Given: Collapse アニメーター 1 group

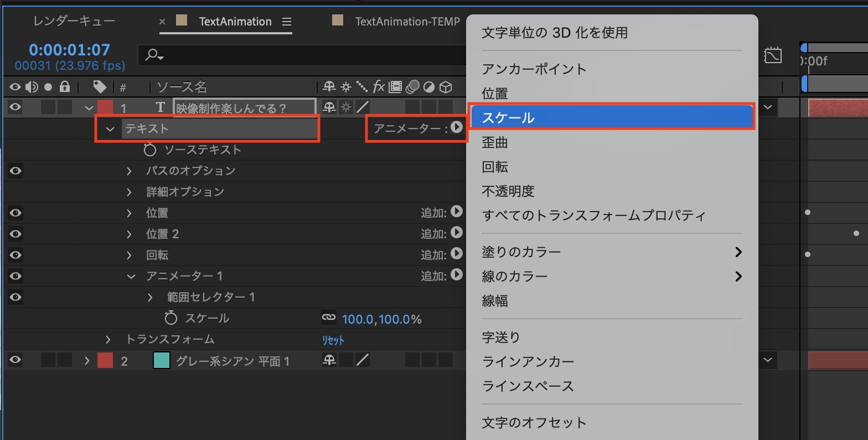Looking at the screenshot, I should pos(131,277).
